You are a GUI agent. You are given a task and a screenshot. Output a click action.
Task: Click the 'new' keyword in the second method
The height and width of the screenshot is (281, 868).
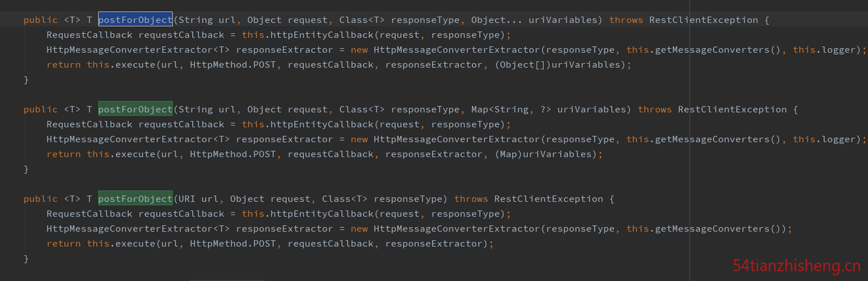pos(359,140)
